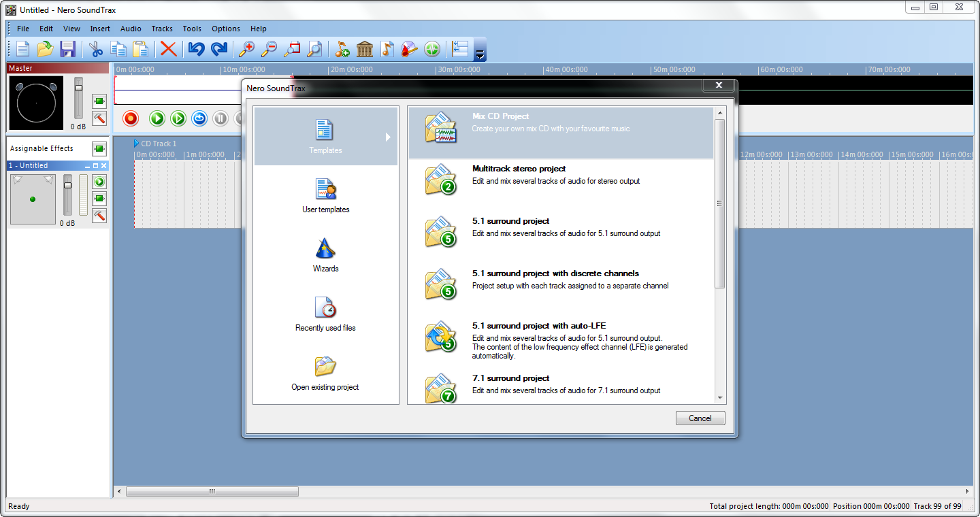Open the Options menu
The image size is (980, 517).
coord(226,29)
